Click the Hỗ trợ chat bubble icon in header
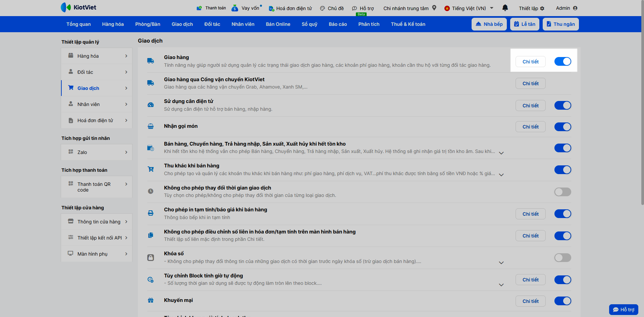The height and width of the screenshot is (317, 644). (x=355, y=8)
